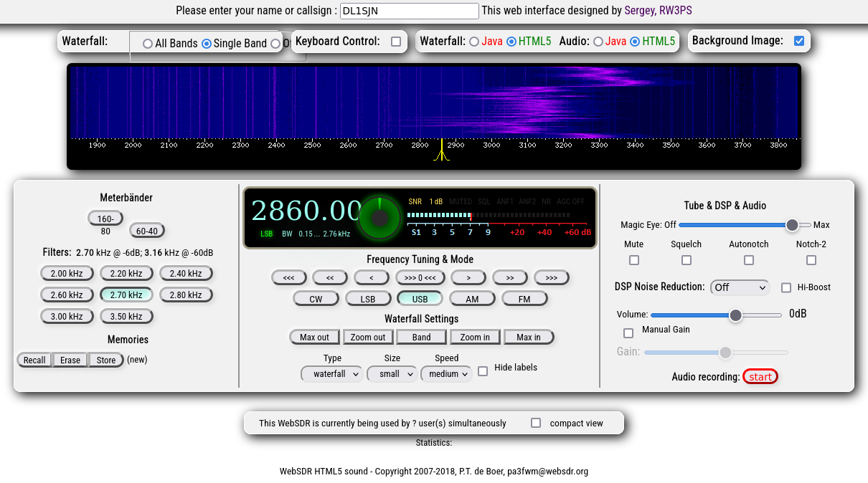Image resolution: width=868 pixels, height=483 pixels.
Task: Click Zoom in waterfall button
Action: 475,337
